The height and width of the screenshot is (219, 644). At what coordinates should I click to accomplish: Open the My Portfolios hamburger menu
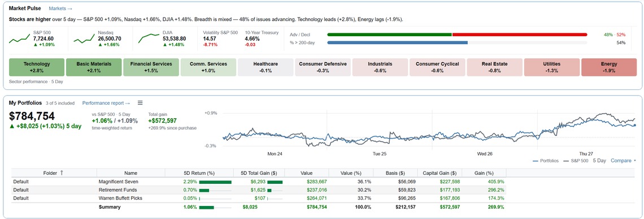(140, 103)
